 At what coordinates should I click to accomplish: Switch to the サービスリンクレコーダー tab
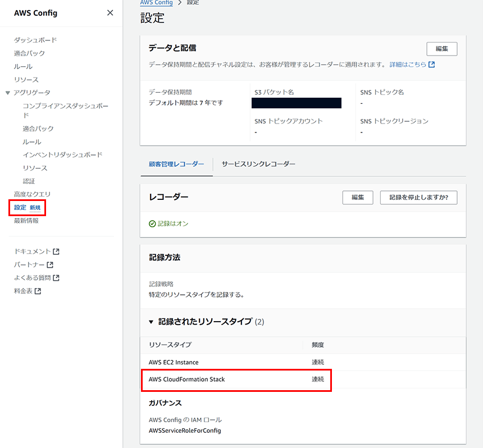click(258, 164)
